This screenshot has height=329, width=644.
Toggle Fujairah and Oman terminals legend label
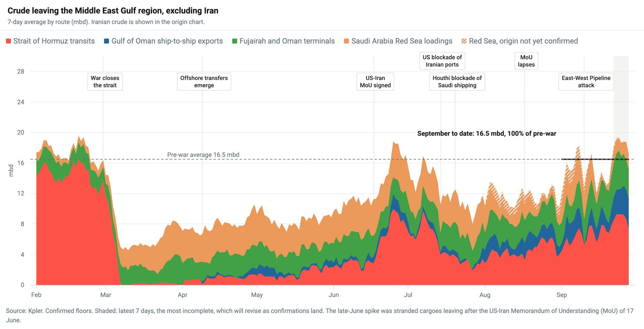click(287, 41)
